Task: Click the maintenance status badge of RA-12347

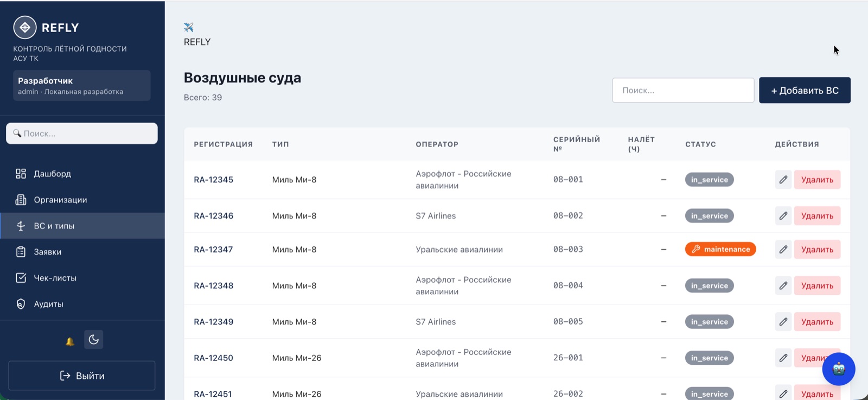Action: 720,249
